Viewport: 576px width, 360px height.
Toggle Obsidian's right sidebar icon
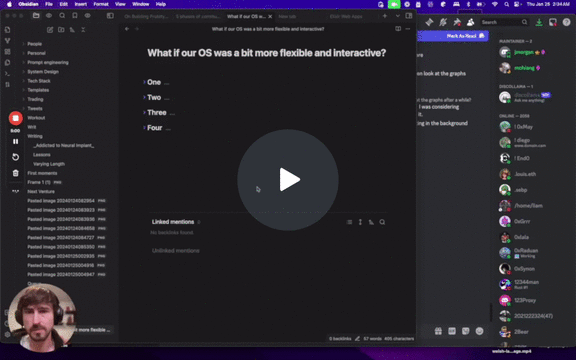coord(409,16)
